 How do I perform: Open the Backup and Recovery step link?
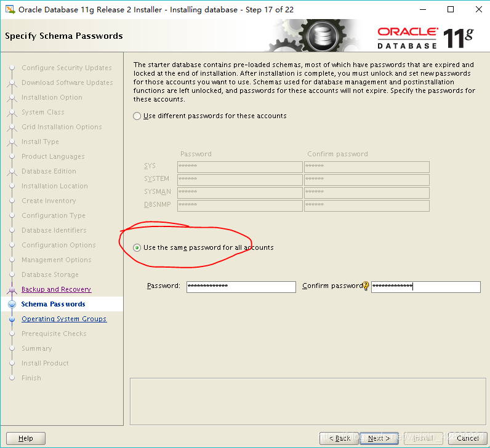click(56, 289)
